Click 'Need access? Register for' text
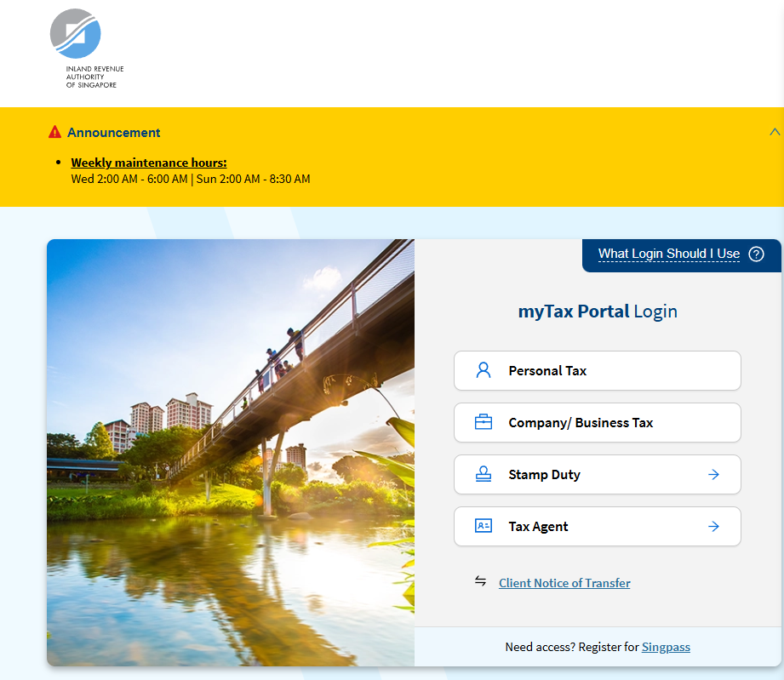Image resolution: width=784 pixels, height=680 pixels. [x=572, y=647]
